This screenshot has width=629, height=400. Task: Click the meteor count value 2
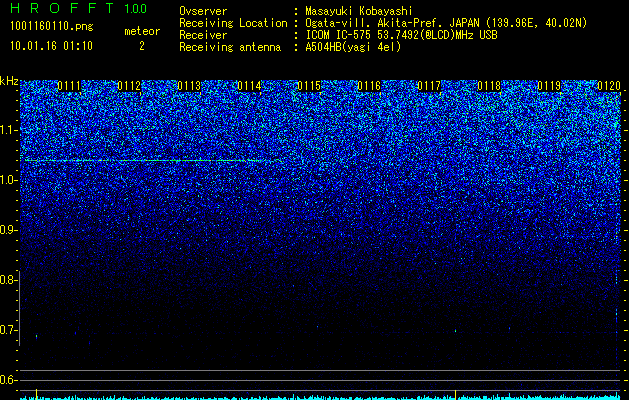142,46
